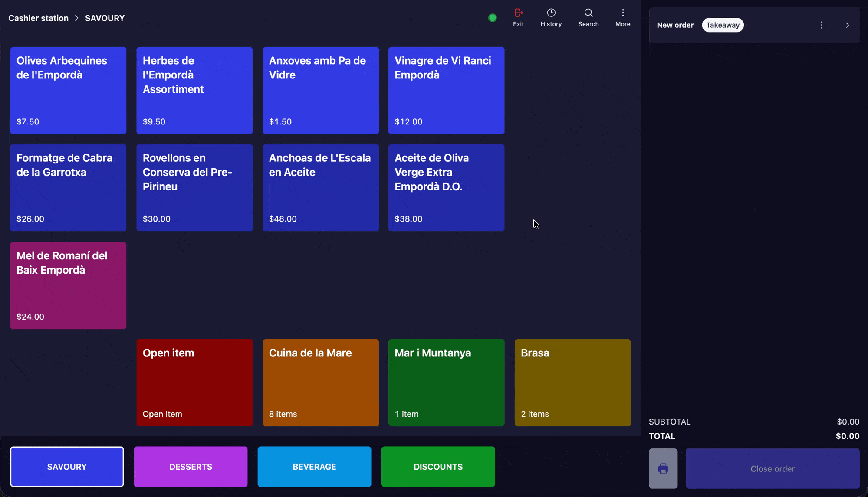
Task: Click the green connection status indicator
Action: [492, 18]
